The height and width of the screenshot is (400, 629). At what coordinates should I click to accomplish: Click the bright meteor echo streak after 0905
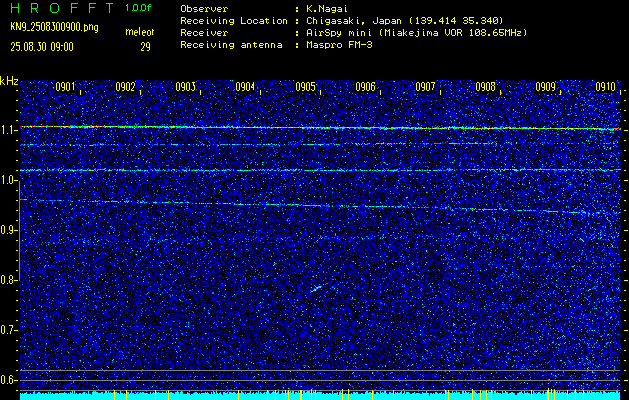click(x=317, y=288)
